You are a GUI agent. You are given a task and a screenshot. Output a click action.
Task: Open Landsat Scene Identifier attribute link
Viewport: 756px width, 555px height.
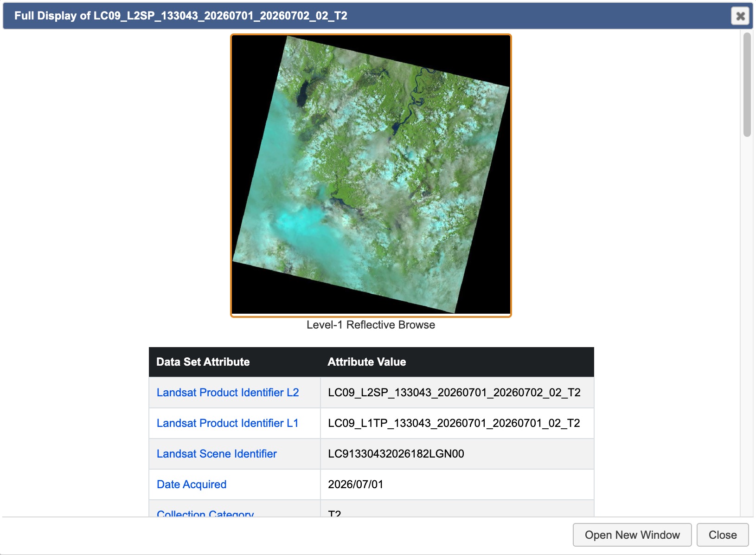(x=217, y=454)
